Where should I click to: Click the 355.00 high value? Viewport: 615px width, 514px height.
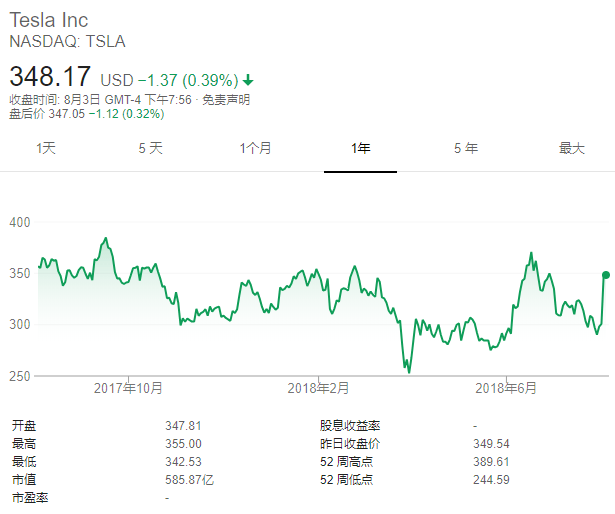point(183,444)
